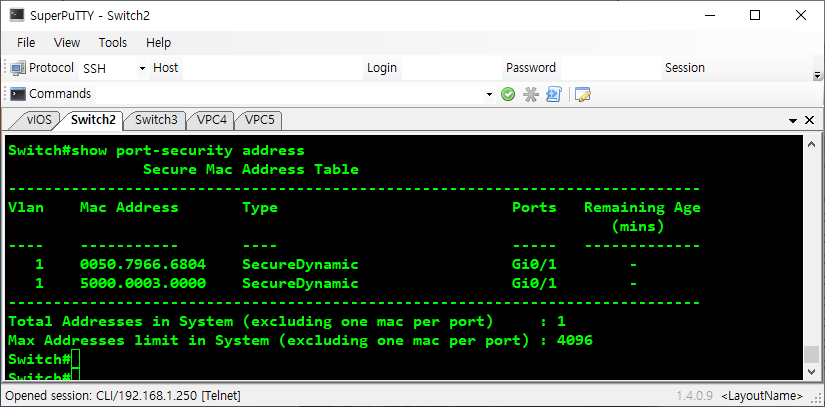Click the green checkmark send-command icon
The width and height of the screenshot is (825, 407).
point(508,94)
